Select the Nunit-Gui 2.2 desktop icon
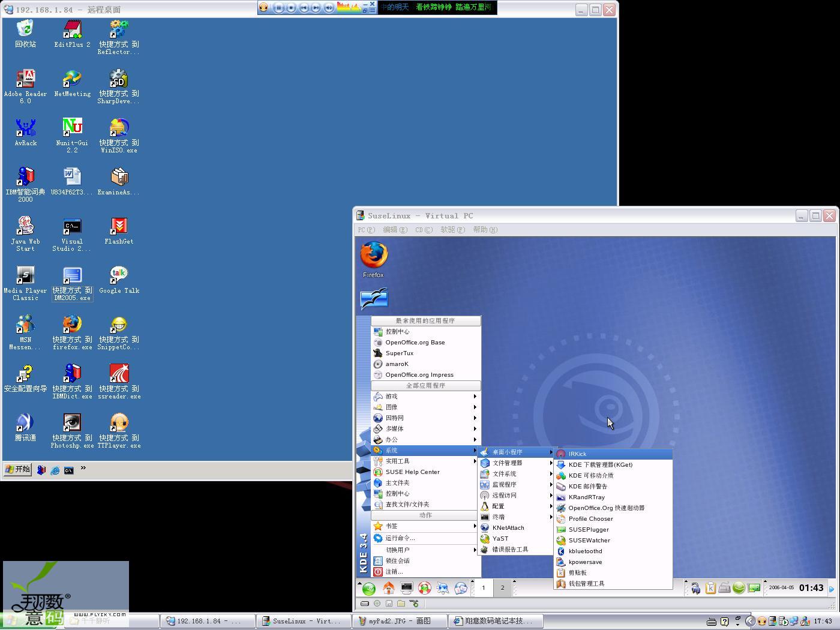 point(72,136)
